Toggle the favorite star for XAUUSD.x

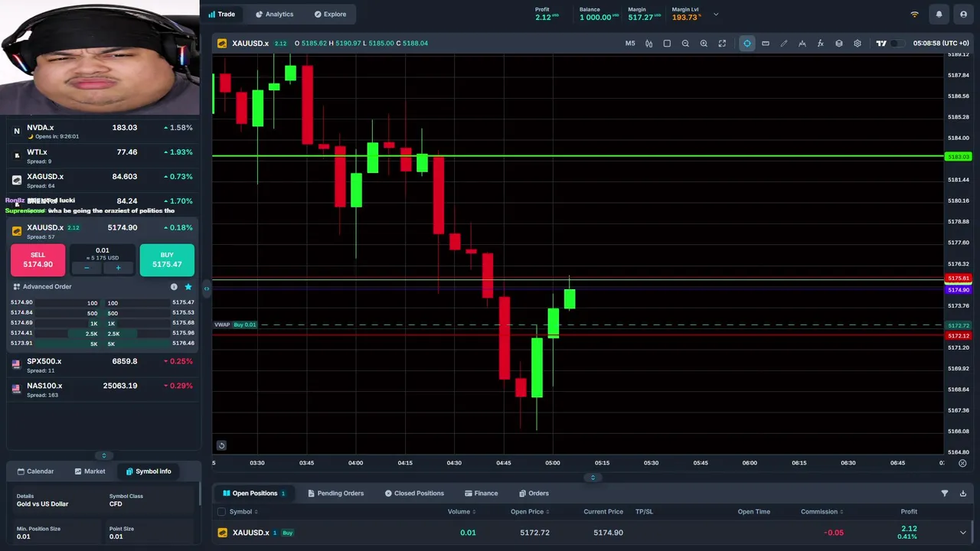(x=188, y=287)
